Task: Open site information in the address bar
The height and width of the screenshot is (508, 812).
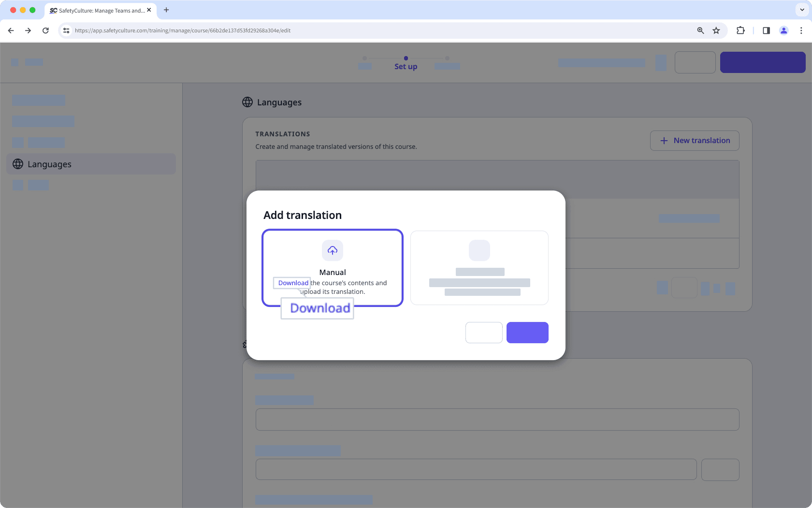Action: [x=66, y=30]
